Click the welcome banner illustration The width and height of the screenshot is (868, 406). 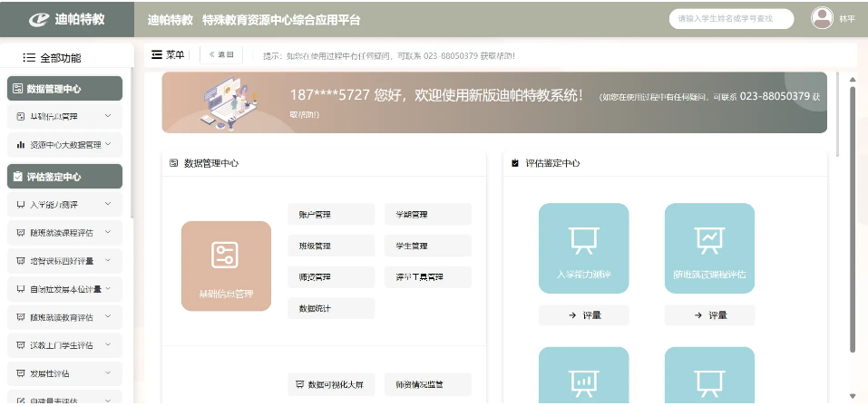pyautogui.click(x=231, y=103)
